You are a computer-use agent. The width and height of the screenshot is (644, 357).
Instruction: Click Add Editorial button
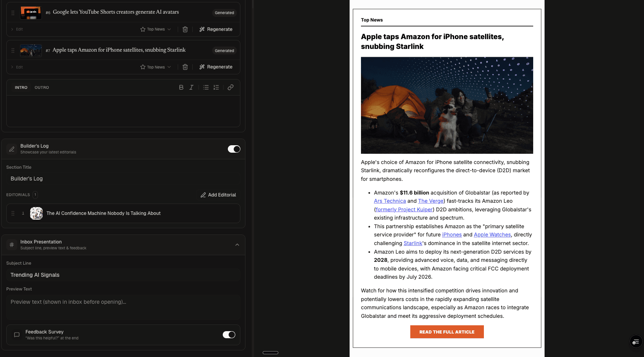[218, 195]
